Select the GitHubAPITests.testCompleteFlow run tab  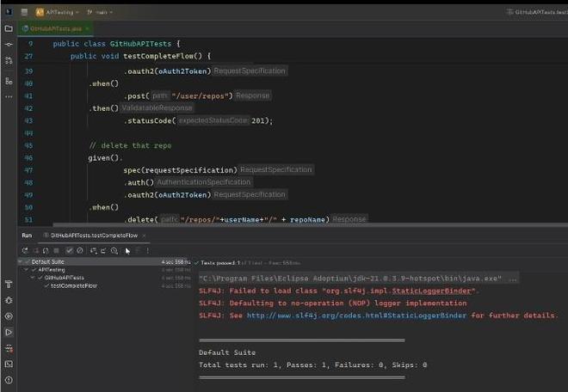point(94,236)
